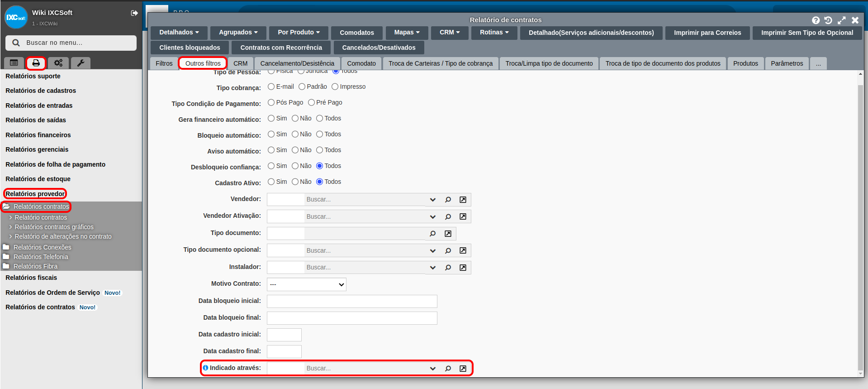Open the Detalhados dropdown menu
The width and height of the screenshot is (868, 389).
[179, 33]
